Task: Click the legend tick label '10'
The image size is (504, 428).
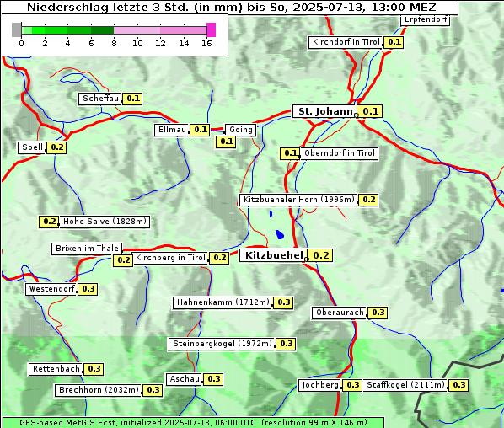Action: [x=137, y=43]
